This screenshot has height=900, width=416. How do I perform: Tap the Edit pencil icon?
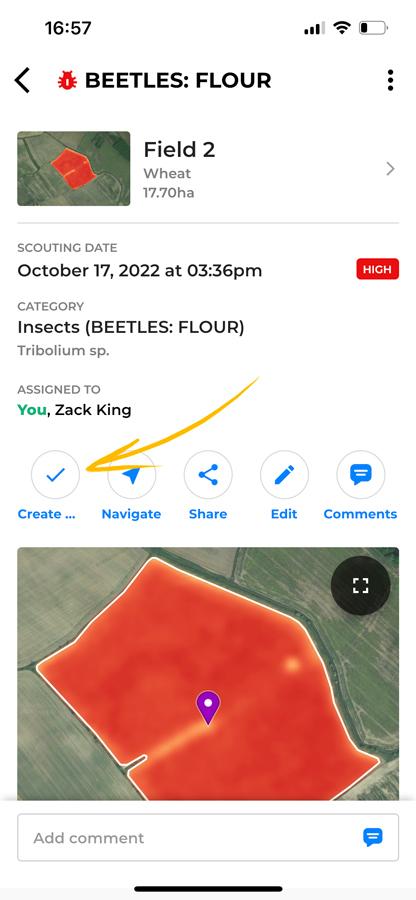(284, 475)
